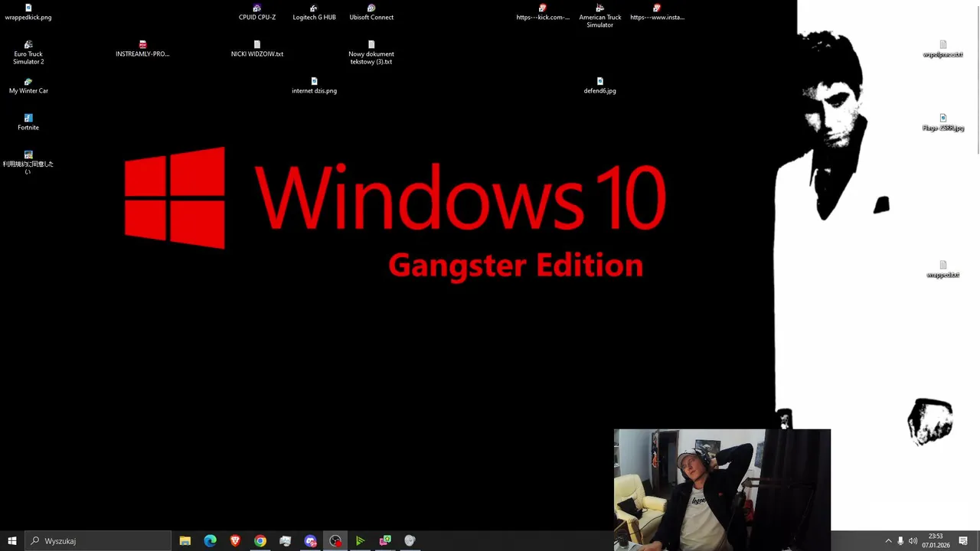The height and width of the screenshot is (551, 980).
Task: Open the https---kick.com shortcut
Action: (543, 12)
